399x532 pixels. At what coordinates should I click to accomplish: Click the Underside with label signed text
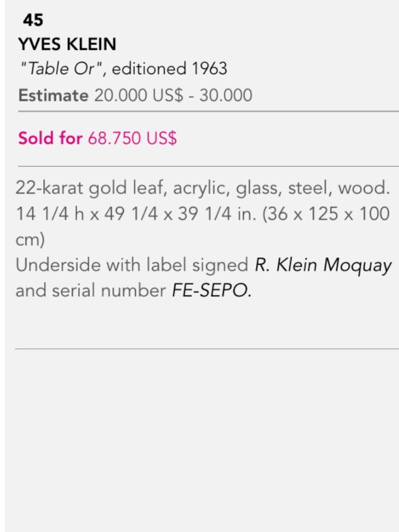pos(132,265)
